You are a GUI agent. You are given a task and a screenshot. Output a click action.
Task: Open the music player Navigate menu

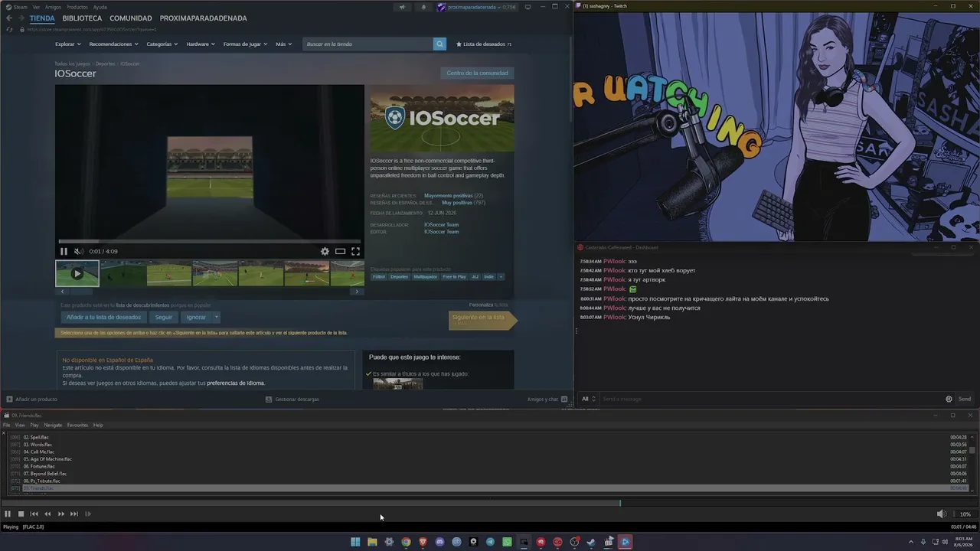pos(53,425)
